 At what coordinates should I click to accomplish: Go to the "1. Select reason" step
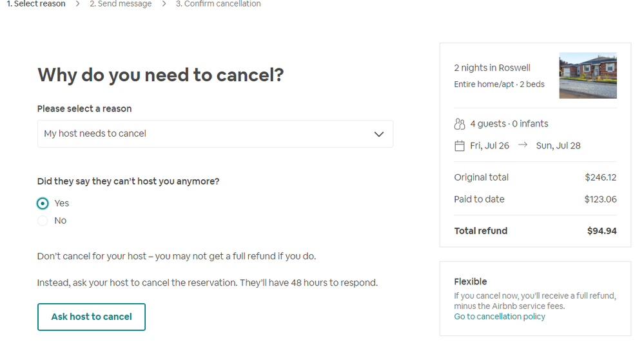coord(36,4)
